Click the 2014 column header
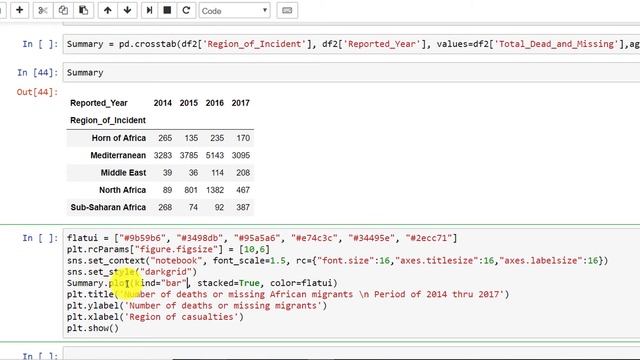The width and height of the screenshot is (640, 360). pyautogui.click(x=162, y=103)
